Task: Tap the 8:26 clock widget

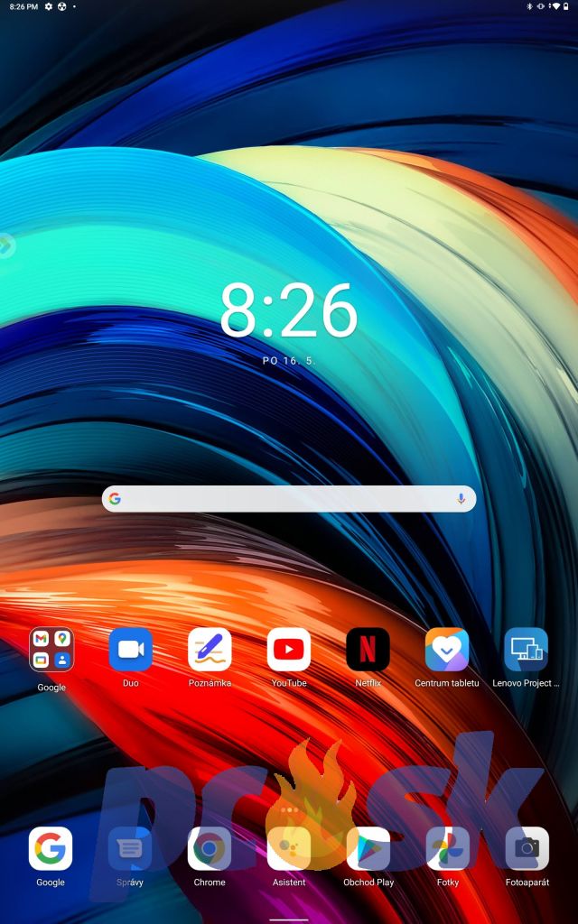Action: click(x=289, y=310)
